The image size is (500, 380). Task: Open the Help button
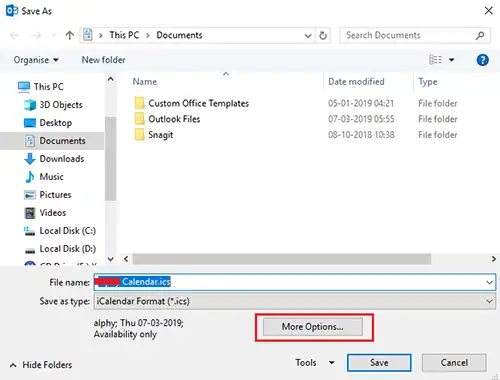coord(482,60)
